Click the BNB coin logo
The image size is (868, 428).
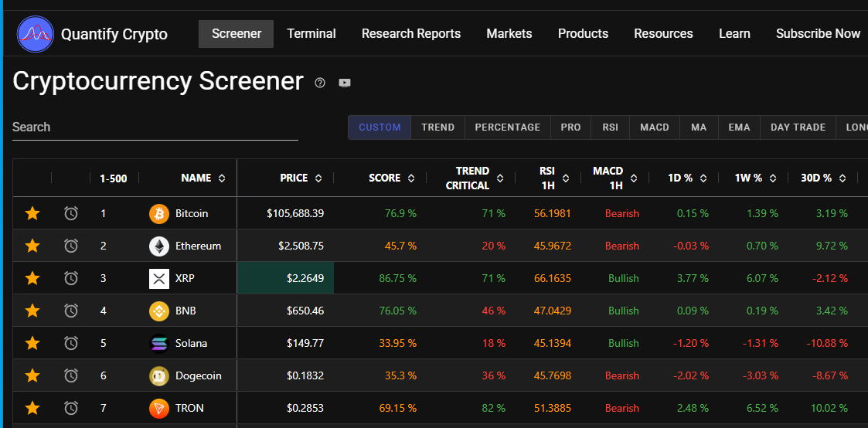point(159,311)
